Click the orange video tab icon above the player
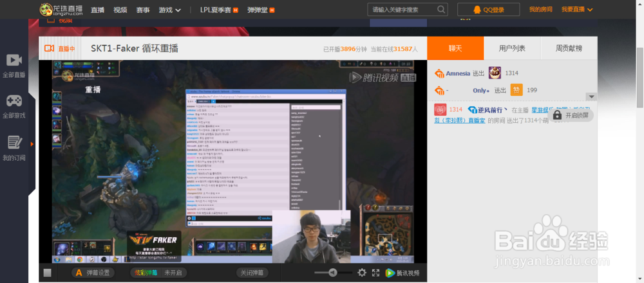 (52, 20)
